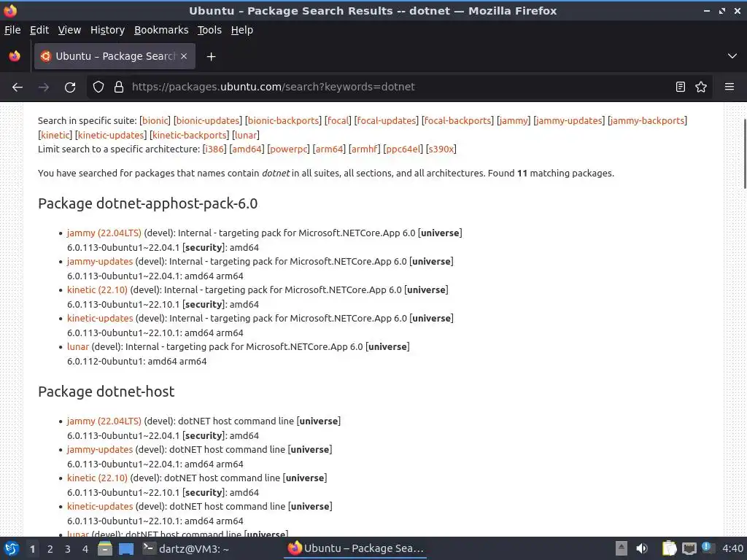Open the Bookmarks menu
Viewport: 747px width, 560px height.
pyautogui.click(x=161, y=30)
